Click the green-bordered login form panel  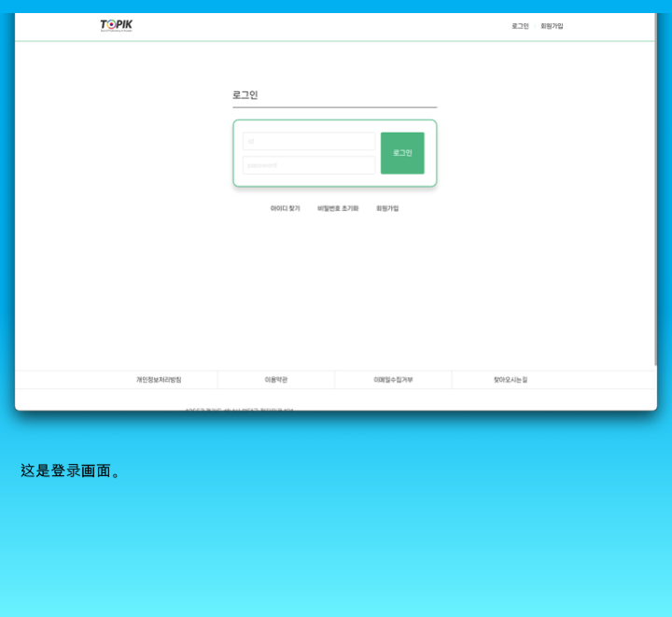point(334,180)
